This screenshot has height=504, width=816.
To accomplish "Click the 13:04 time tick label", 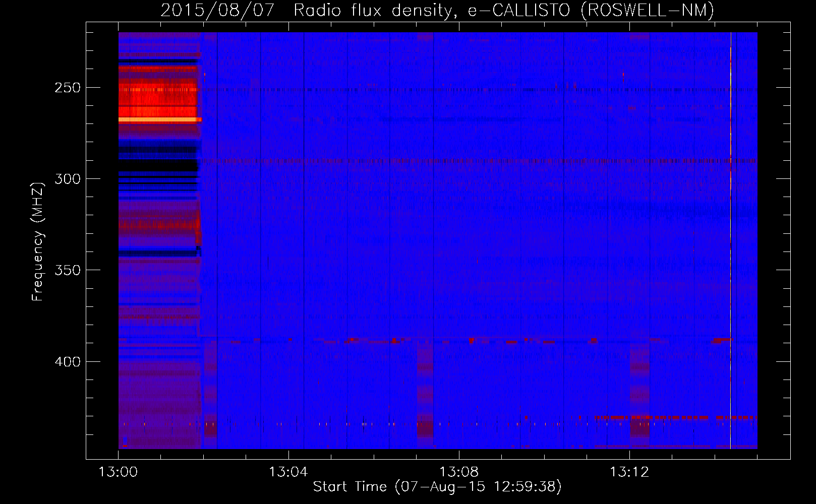I will (288, 472).
